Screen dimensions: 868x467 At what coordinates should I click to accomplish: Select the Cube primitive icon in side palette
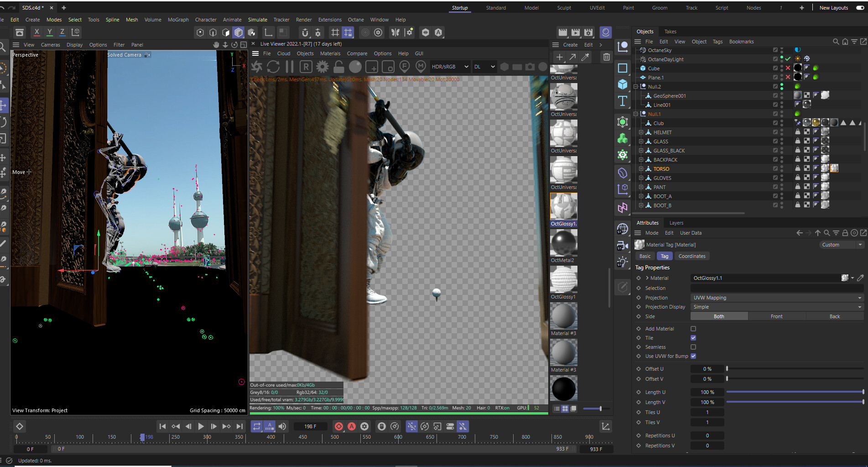(x=623, y=84)
